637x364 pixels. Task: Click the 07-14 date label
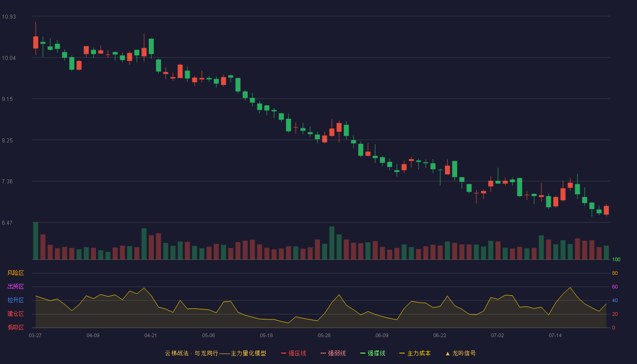click(555, 335)
